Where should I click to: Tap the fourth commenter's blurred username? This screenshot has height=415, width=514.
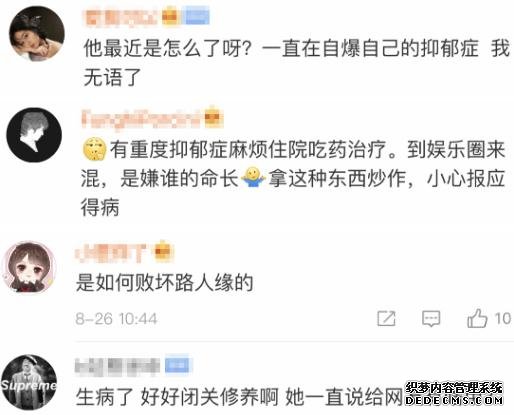pos(117,366)
